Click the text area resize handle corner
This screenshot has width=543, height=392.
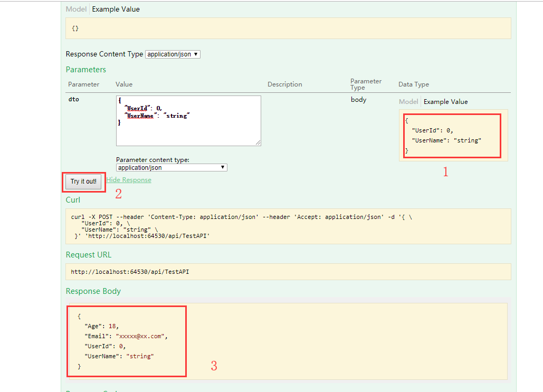point(259,143)
